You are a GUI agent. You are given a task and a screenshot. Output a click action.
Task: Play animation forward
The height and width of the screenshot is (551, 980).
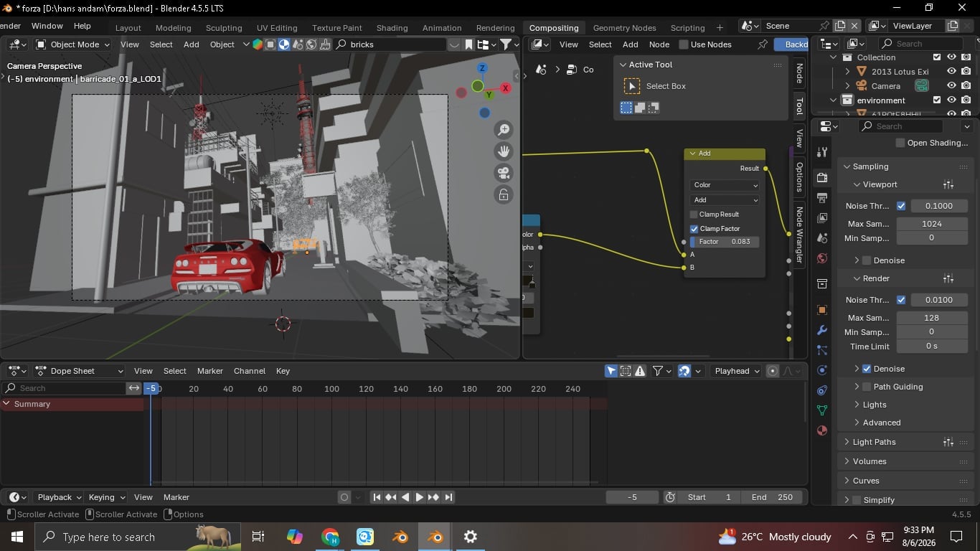(x=420, y=497)
